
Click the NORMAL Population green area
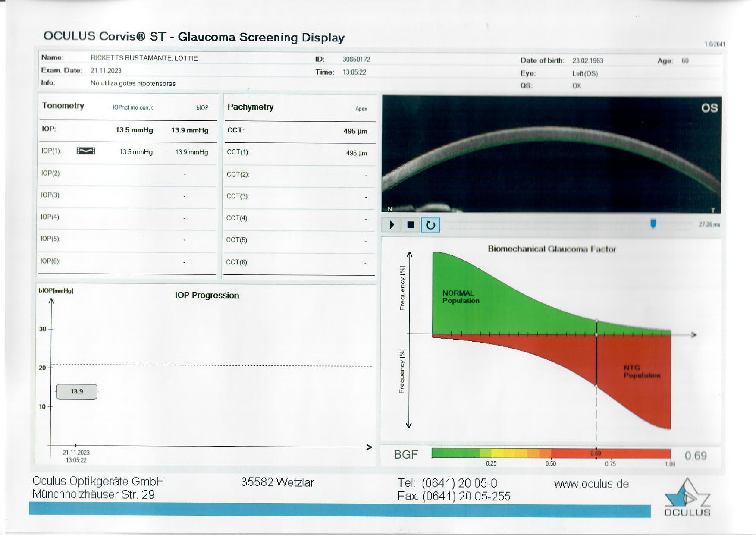(461, 297)
